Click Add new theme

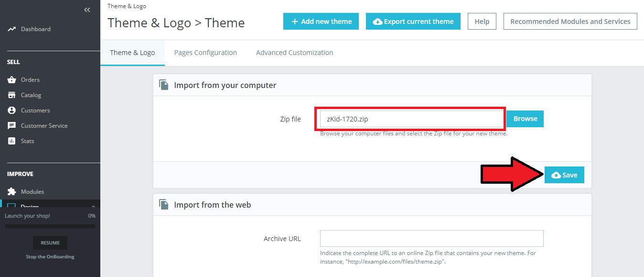[x=321, y=21]
